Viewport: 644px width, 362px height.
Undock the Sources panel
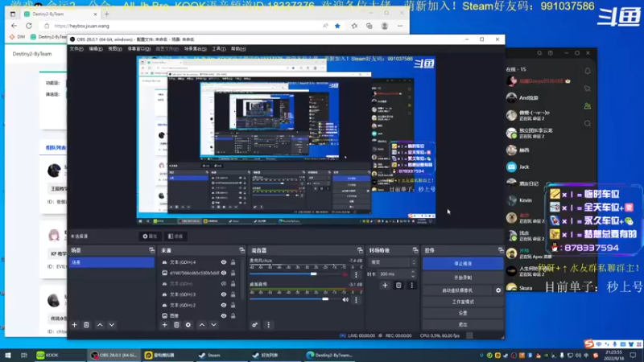pyautogui.click(x=242, y=250)
